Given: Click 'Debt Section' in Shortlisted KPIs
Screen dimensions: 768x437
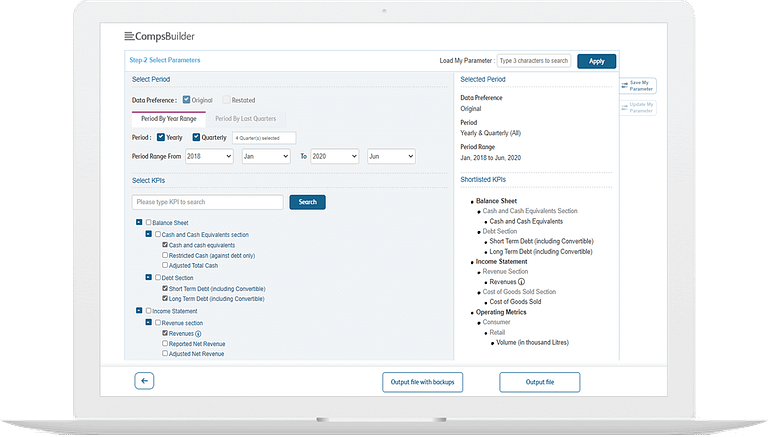Looking at the screenshot, I should click(x=500, y=231).
